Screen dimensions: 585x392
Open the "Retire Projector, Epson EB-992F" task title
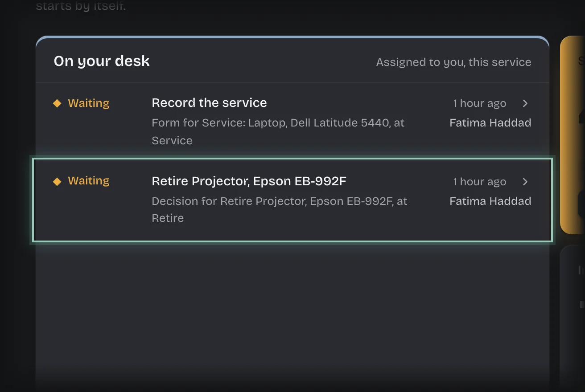[249, 181]
